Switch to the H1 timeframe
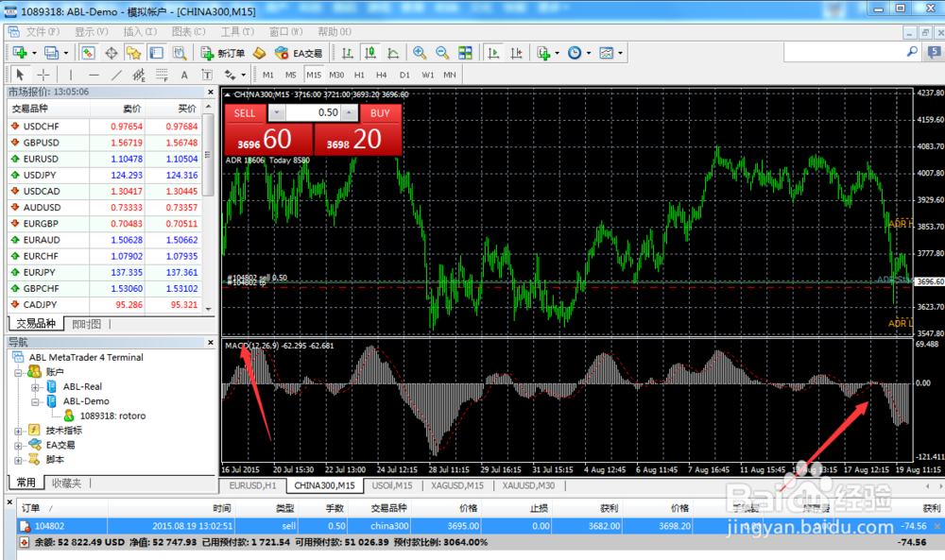 (359, 75)
